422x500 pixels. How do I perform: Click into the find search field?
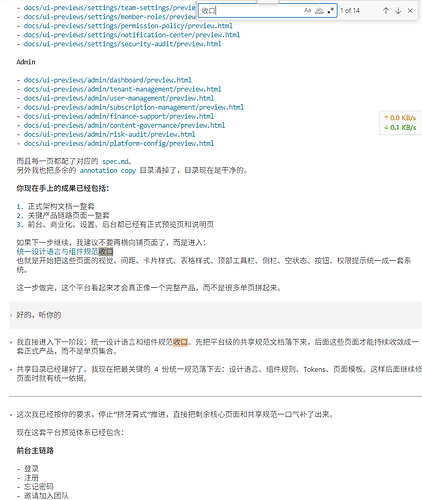(x=252, y=11)
